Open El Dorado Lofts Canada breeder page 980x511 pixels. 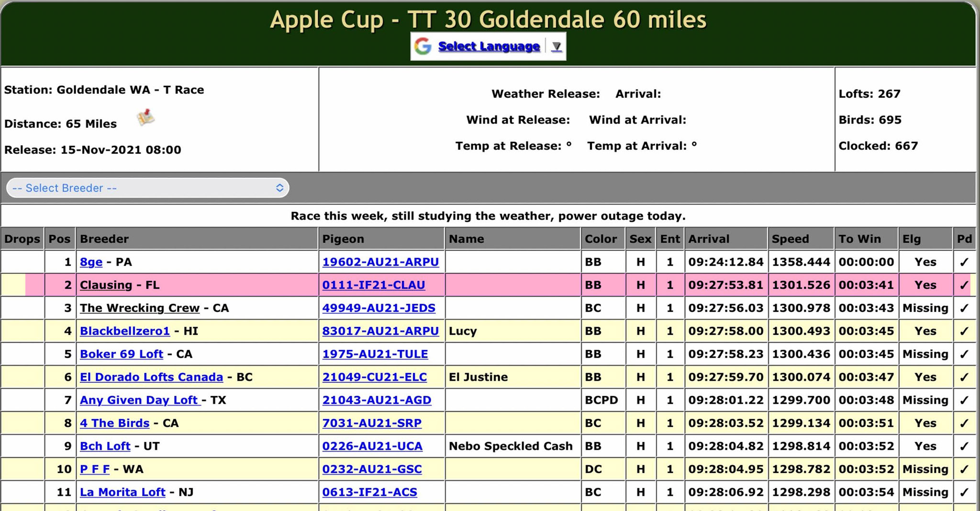pyautogui.click(x=151, y=377)
